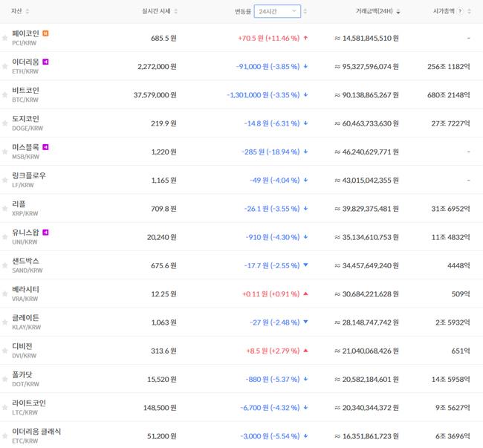This screenshot has width=483, height=448.
Task: Click the purple badge beside 유니스왑
Action: pyautogui.click(x=46, y=232)
